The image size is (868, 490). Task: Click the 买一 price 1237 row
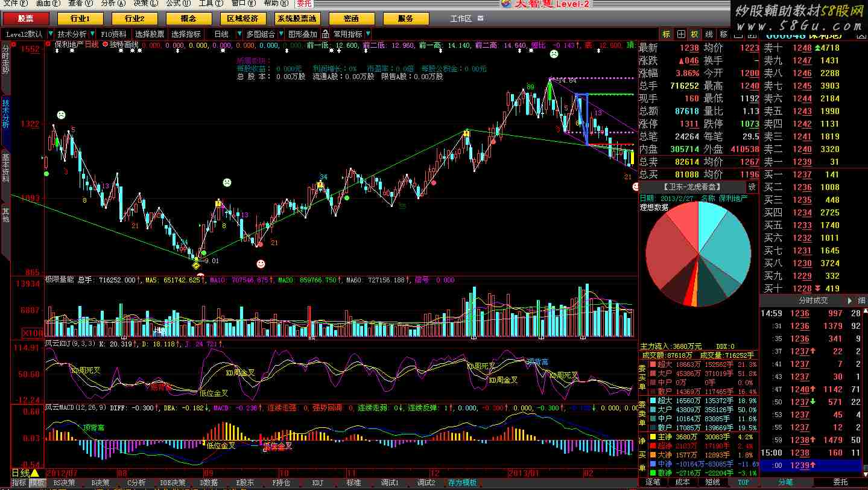coord(813,174)
